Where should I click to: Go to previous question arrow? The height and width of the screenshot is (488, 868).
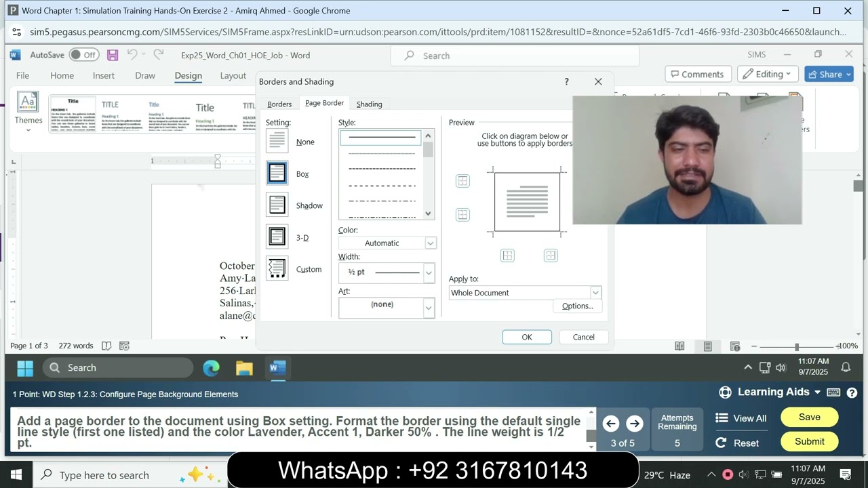point(611,424)
